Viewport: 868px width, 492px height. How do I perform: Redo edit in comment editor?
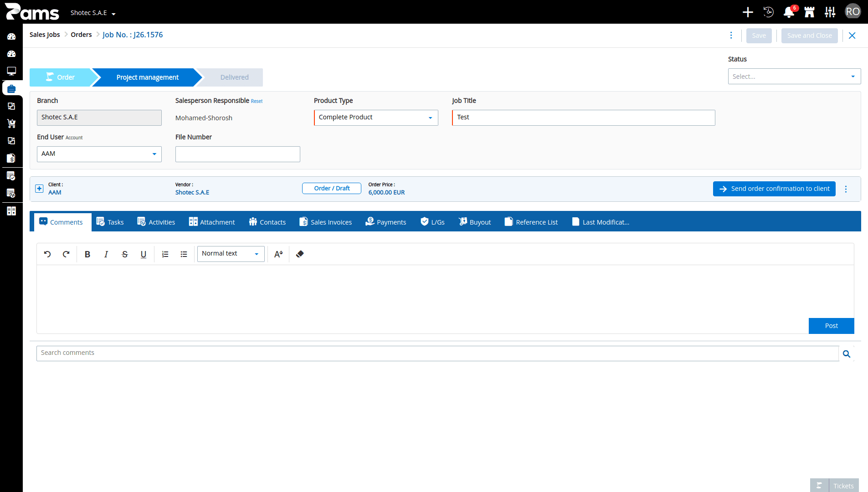pos(66,254)
